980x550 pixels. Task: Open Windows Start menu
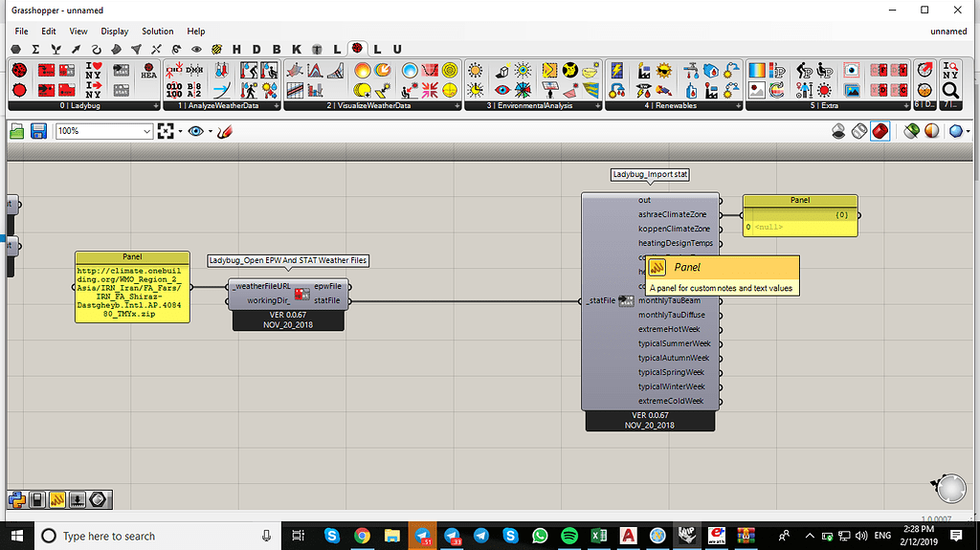pyautogui.click(x=17, y=536)
